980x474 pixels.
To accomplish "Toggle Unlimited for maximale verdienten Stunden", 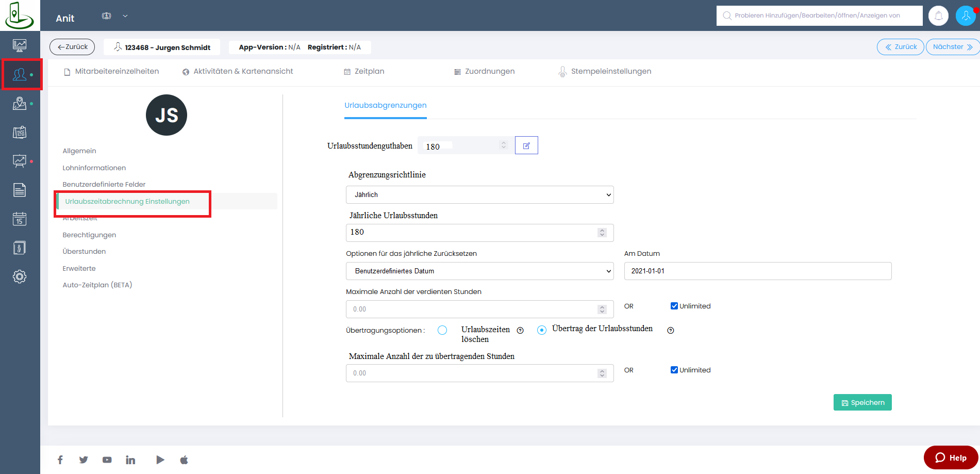I will (674, 306).
